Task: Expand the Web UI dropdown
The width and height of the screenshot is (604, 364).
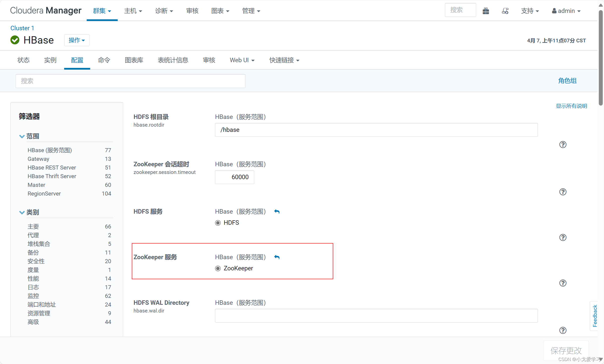Action: (242, 60)
